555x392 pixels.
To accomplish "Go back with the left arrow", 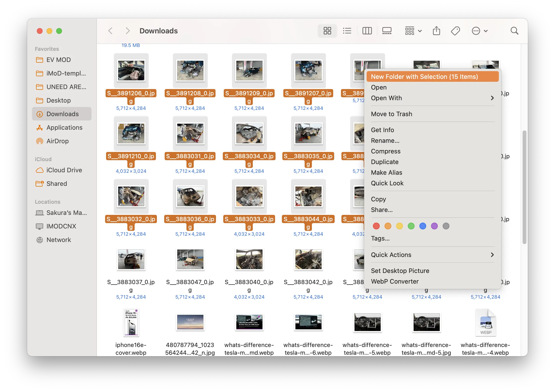I will coord(110,31).
